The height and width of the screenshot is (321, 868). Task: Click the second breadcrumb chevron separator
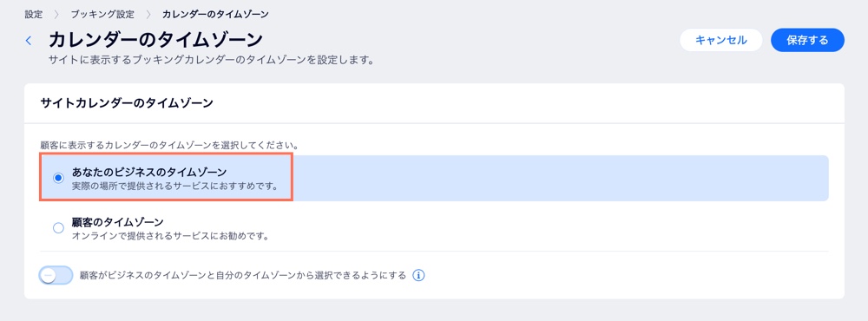tap(148, 15)
